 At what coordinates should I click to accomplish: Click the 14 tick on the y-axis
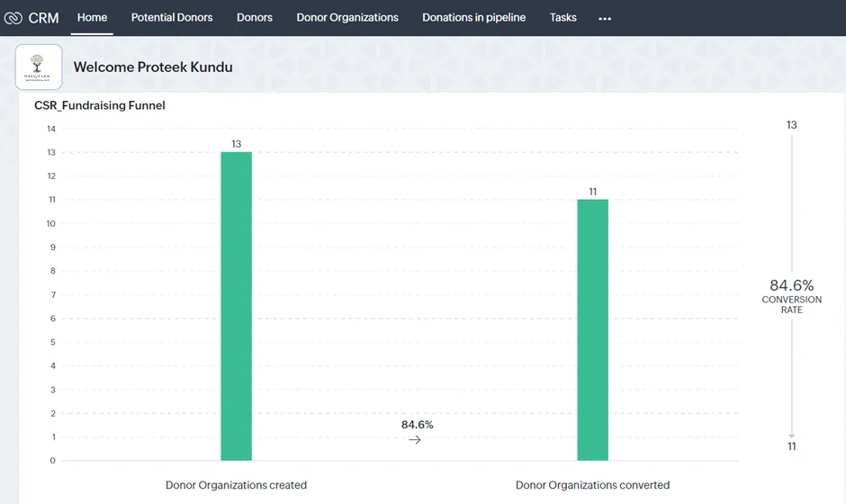pyautogui.click(x=51, y=129)
